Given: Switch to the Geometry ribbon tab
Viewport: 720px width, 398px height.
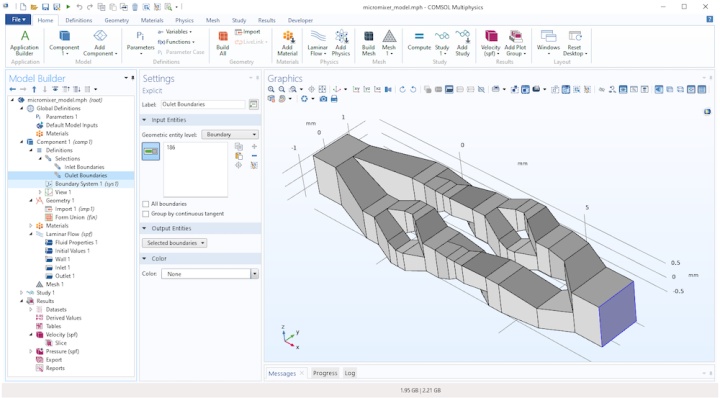Looking at the screenshot, I should 116,20.
